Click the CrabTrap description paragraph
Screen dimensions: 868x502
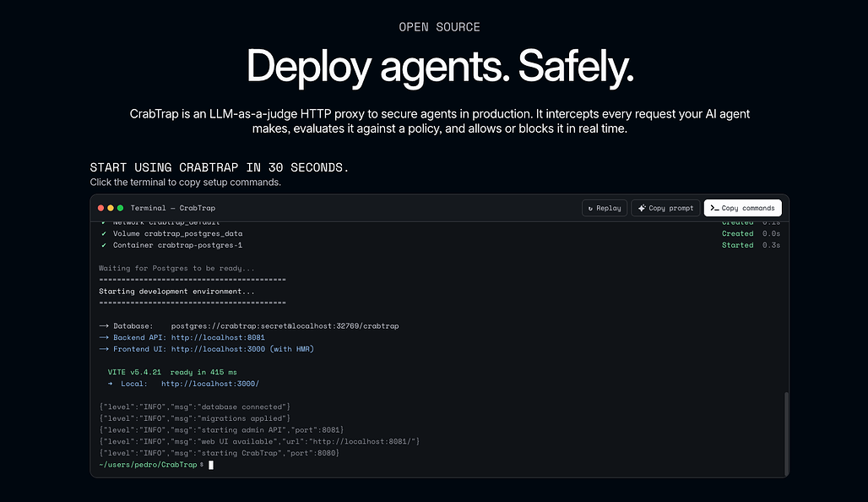click(440, 122)
